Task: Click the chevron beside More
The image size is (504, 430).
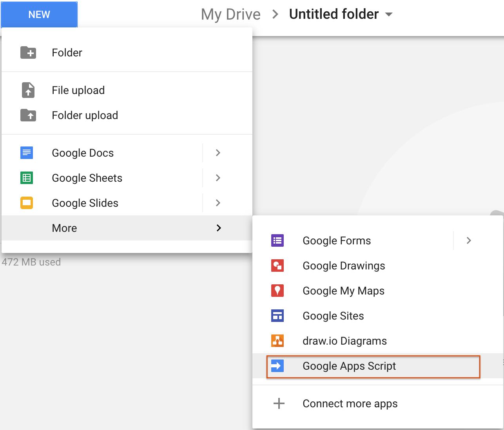Action: click(219, 228)
